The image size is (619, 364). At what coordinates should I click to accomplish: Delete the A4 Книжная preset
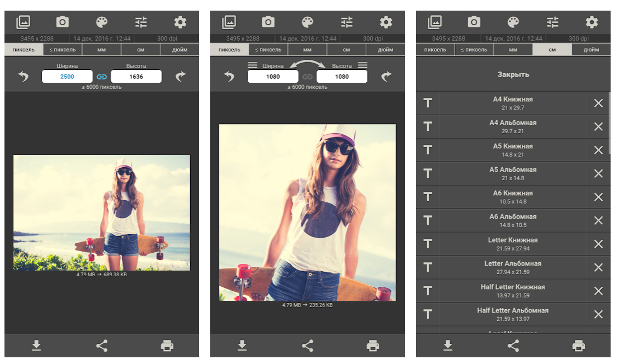(x=598, y=103)
